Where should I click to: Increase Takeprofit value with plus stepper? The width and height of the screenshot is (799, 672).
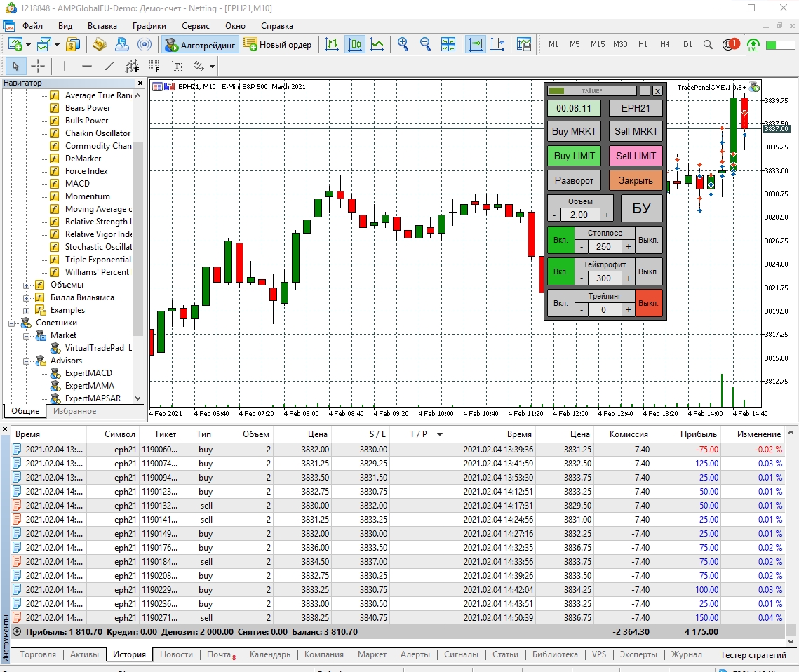(x=629, y=278)
